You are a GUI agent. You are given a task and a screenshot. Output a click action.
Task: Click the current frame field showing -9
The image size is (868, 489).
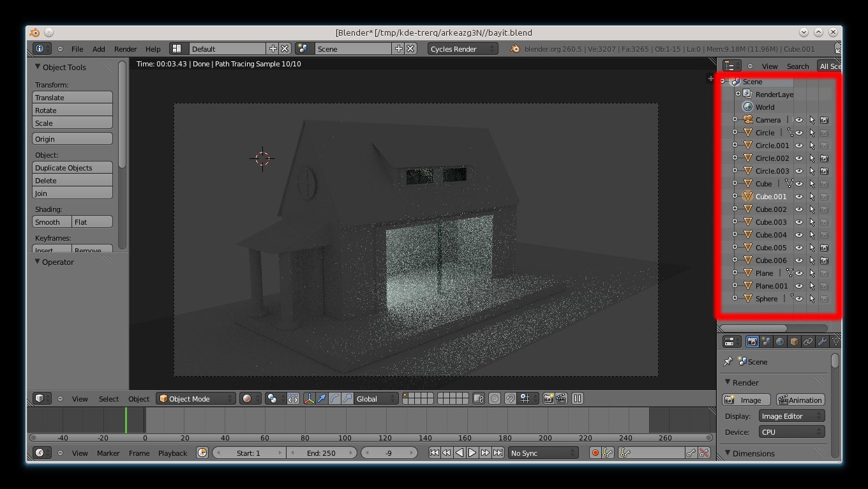[388, 453]
